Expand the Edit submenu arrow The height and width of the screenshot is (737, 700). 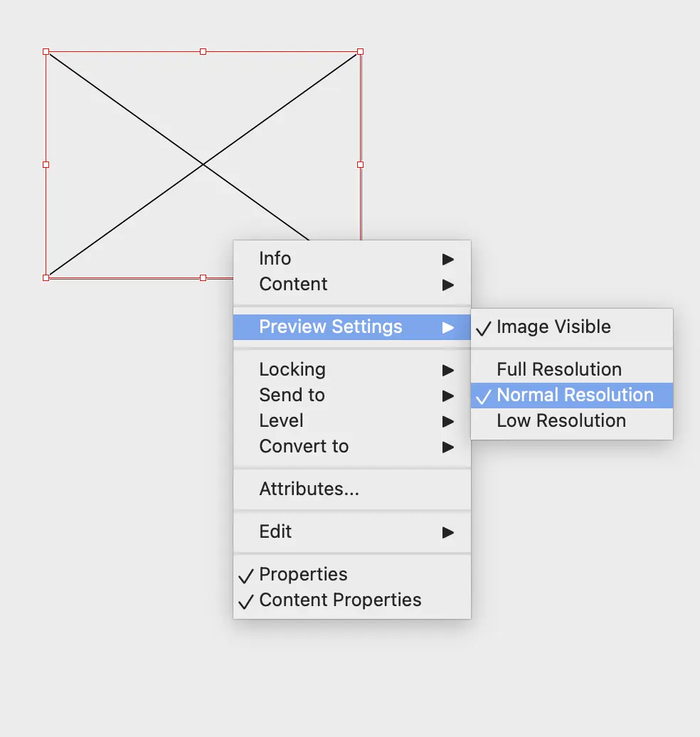pos(448,533)
